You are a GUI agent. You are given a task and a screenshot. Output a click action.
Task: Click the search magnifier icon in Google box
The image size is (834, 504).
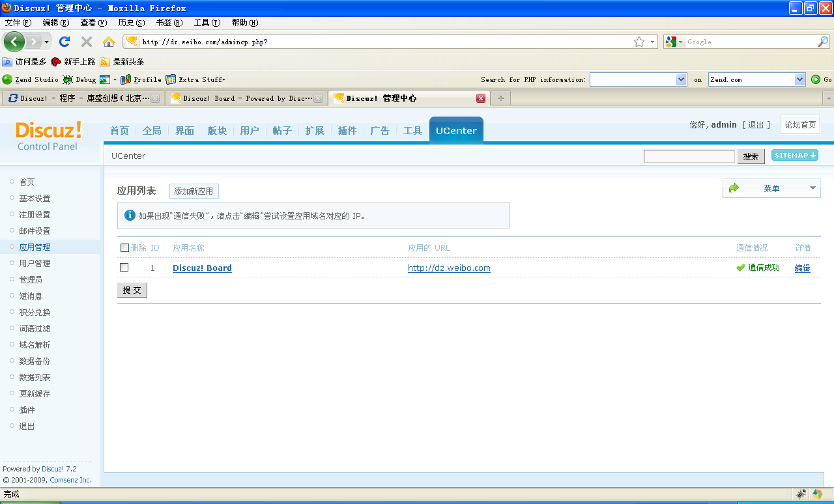823,42
